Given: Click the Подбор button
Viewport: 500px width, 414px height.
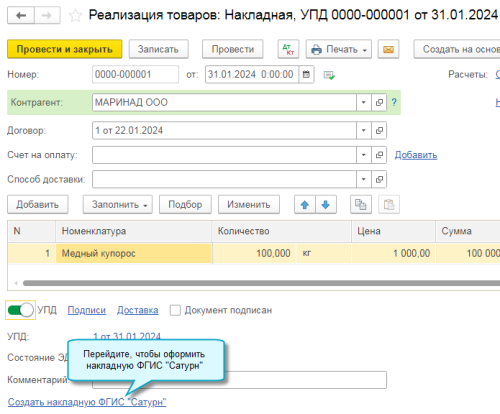Looking at the screenshot, I should pos(185,204).
